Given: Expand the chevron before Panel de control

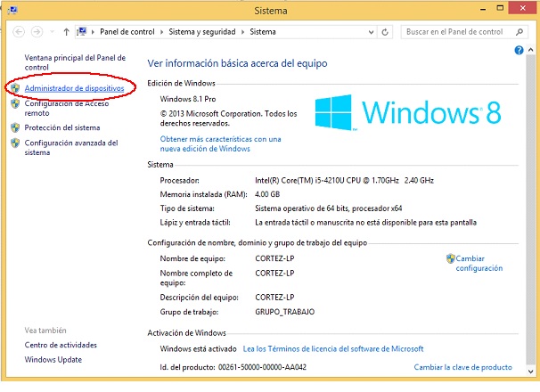Looking at the screenshot, I should [93, 32].
